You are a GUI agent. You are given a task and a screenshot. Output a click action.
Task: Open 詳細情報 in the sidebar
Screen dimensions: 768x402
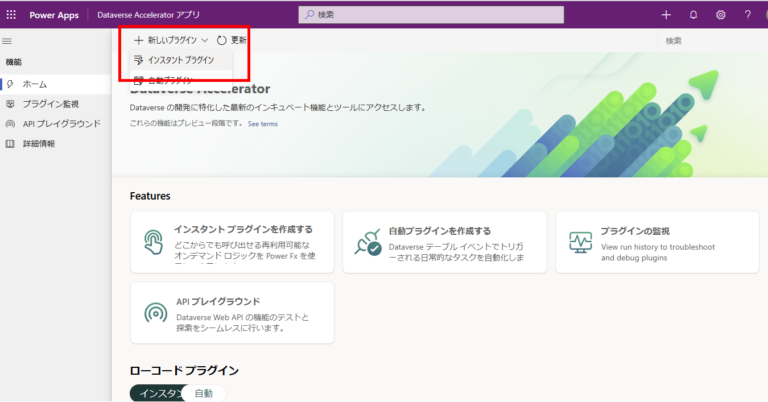click(39, 144)
